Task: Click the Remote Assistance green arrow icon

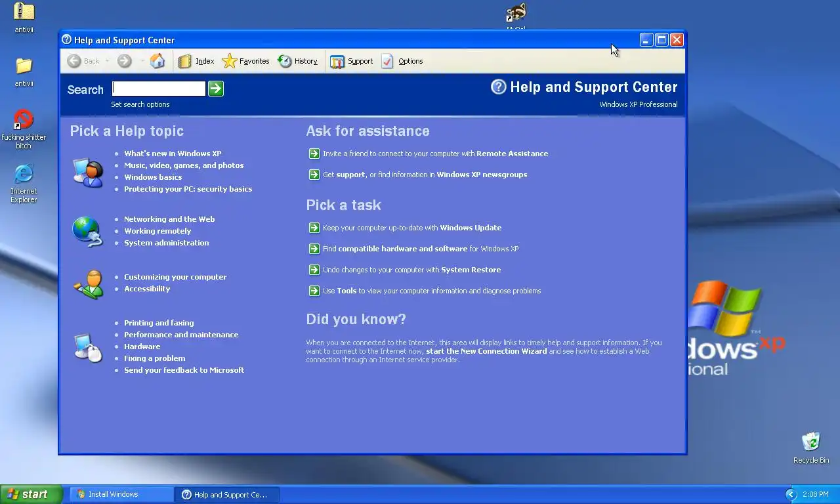Action: pos(314,154)
